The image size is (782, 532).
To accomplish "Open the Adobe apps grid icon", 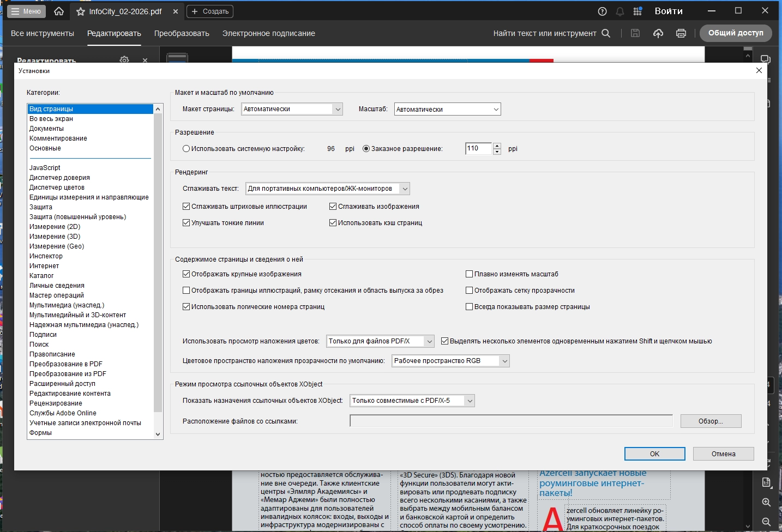I will point(637,11).
